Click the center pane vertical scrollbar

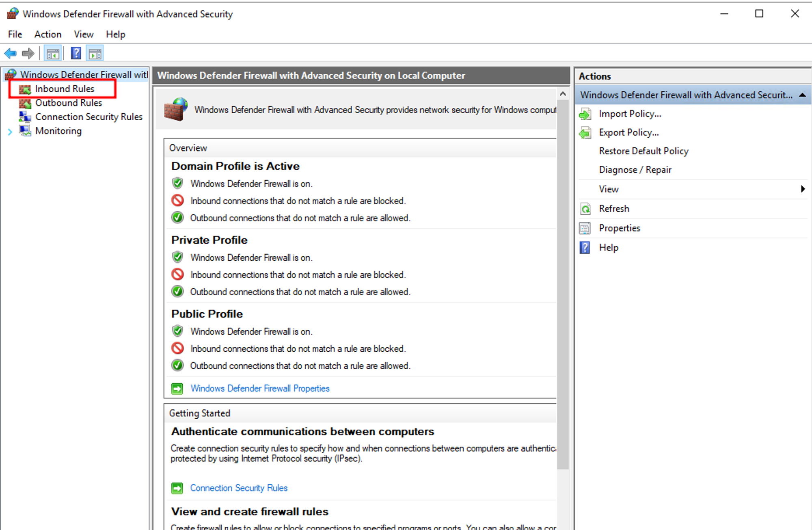pyautogui.click(x=563, y=284)
